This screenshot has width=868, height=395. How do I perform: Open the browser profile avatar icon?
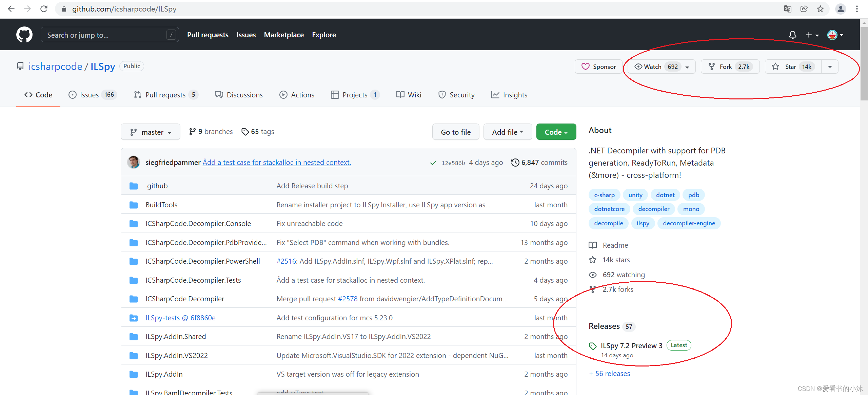[x=841, y=9]
